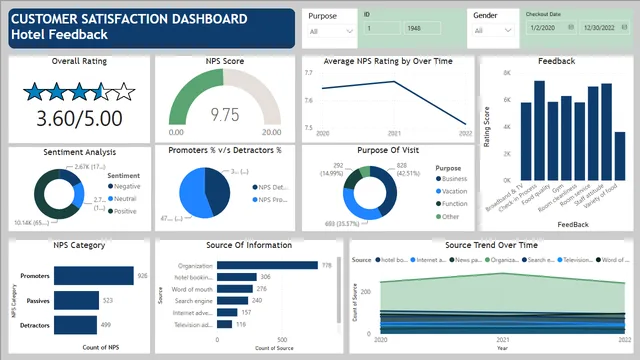The height and width of the screenshot is (360, 640).
Task: Click the green Organization area in Source Trend
Action: click(x=502, y=292)
